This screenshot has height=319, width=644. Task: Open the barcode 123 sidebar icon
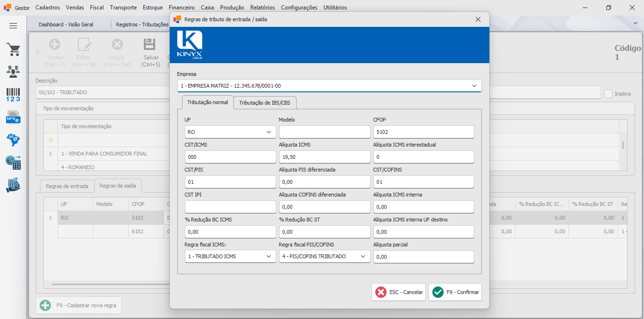click(x=13, y=95)
